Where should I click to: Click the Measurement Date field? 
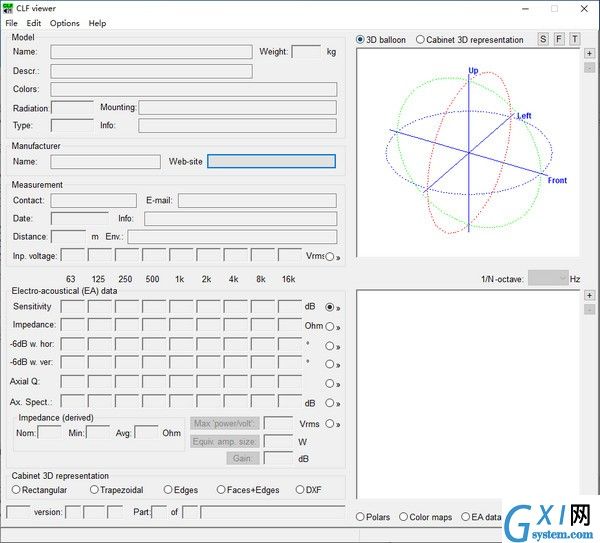80,219
